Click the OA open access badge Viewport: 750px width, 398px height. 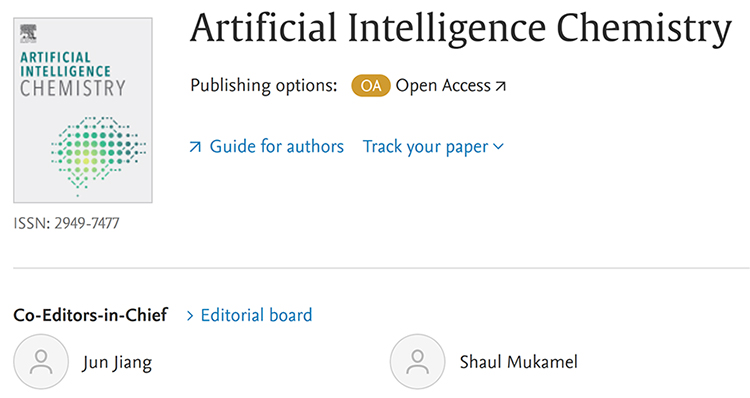(x=371, y=86)
